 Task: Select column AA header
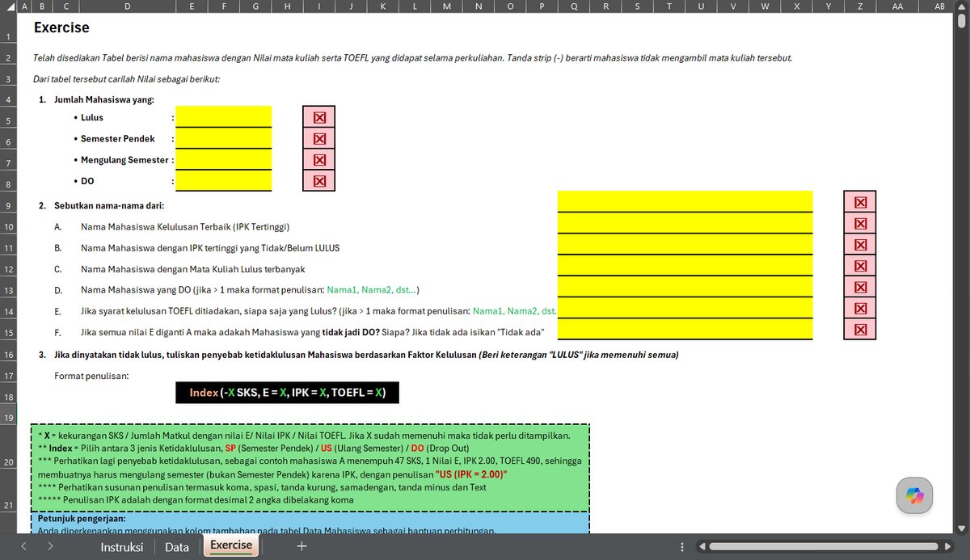pos(897,6)
